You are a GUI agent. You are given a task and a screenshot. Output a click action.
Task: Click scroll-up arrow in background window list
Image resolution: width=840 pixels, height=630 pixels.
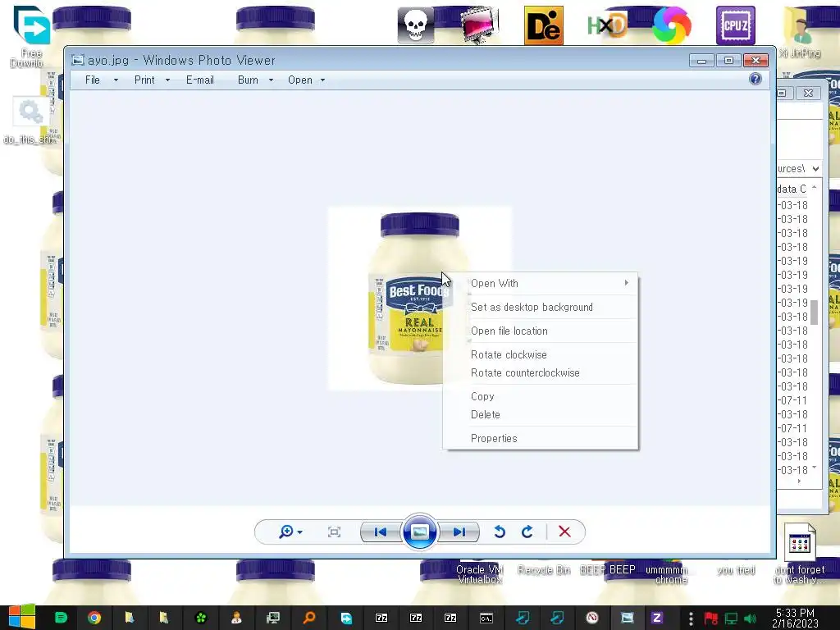click(815, 187)
